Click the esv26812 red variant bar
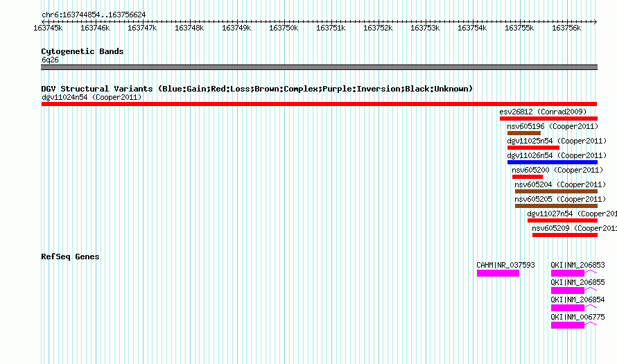Screen dimensions: 617x364 point(548,119)
